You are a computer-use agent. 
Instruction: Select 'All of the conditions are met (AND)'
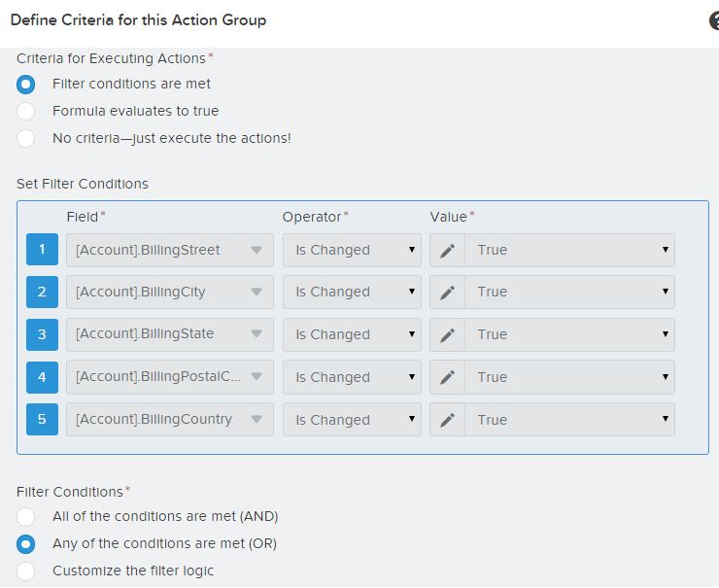pos(26,516)
